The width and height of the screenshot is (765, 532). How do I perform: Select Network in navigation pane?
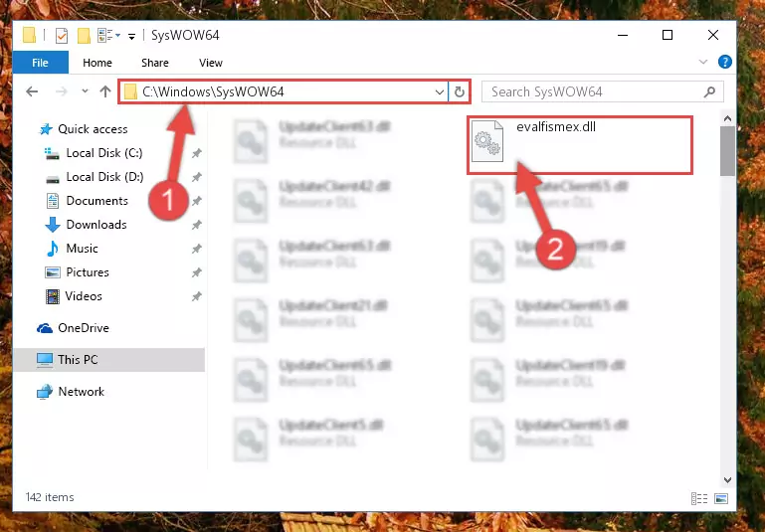pos(81,392)
